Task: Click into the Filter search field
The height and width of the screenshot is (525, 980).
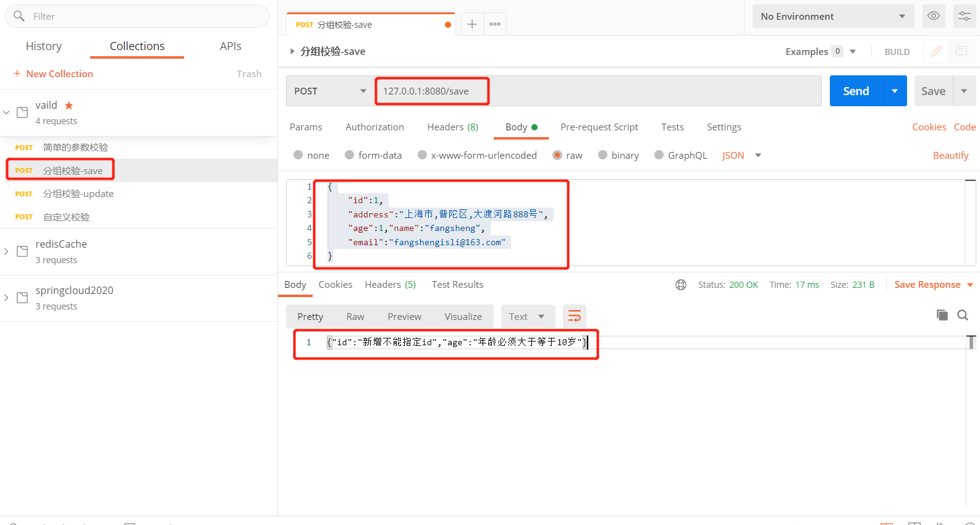Action: pyautogui.click(x=137, y=16)
